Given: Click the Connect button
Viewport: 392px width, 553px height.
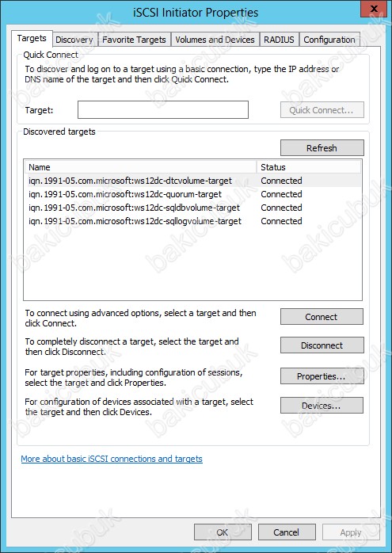Looking at the screenshot, I should tap(322, 317).
